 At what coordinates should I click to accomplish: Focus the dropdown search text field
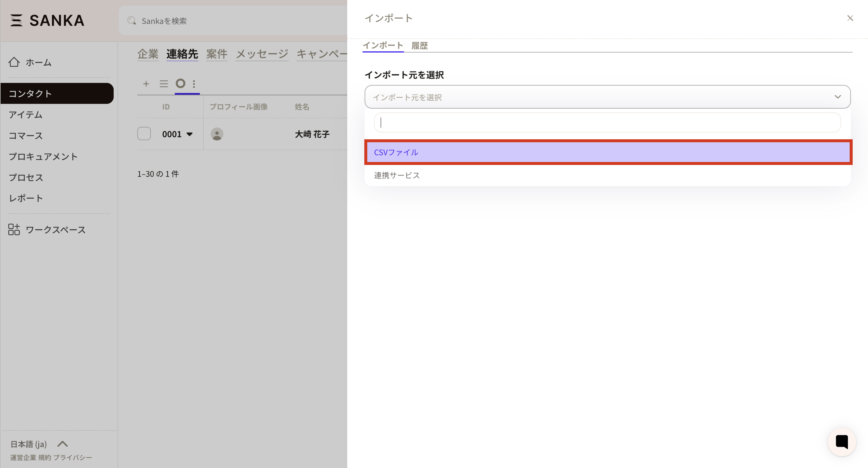pos(607,122)
